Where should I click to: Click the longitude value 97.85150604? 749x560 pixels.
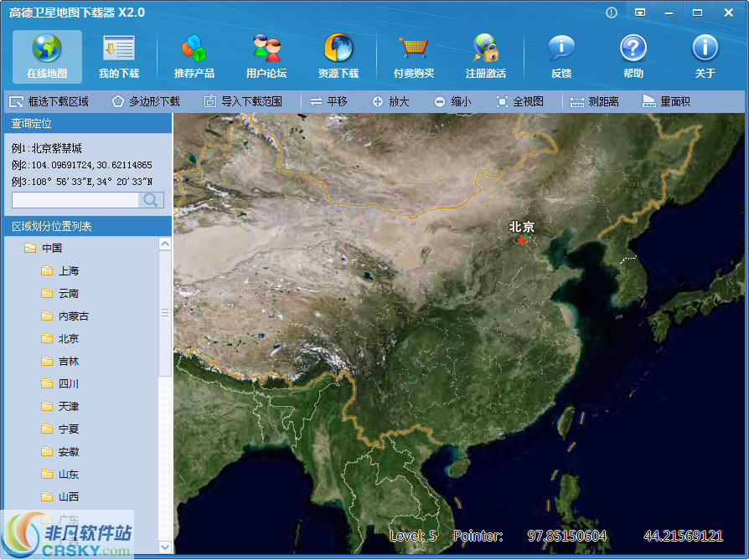(x=567, y=536)
